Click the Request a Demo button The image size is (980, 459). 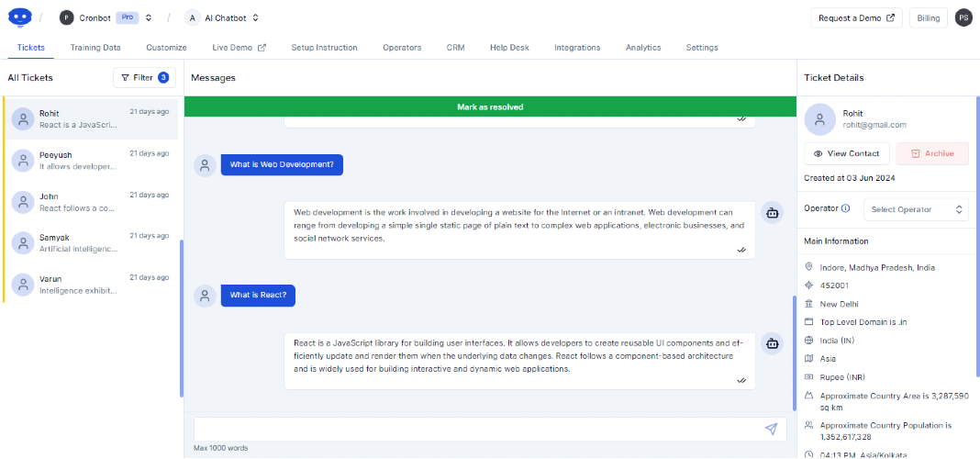pos(857,18)
